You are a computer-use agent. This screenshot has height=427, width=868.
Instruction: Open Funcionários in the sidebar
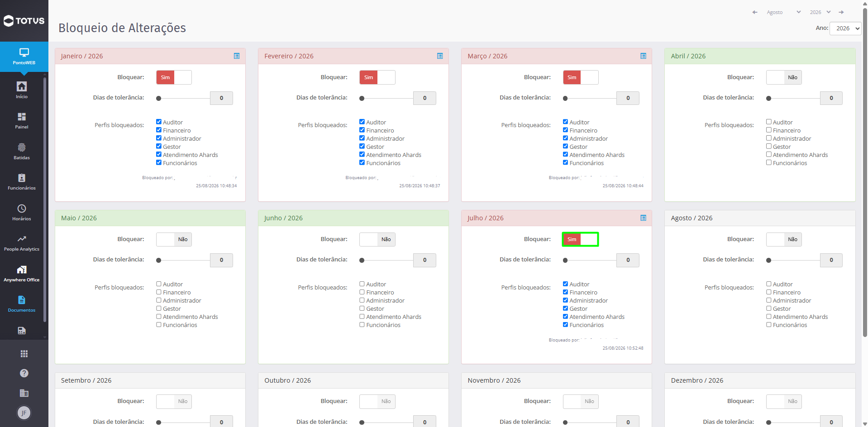click(x=22, y=182)
